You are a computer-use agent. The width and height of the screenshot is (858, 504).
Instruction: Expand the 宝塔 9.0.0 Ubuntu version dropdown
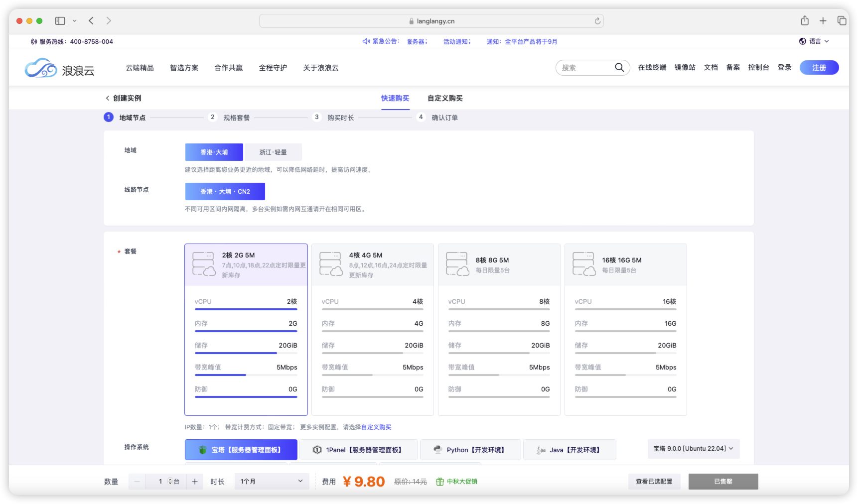pos(693,449)
